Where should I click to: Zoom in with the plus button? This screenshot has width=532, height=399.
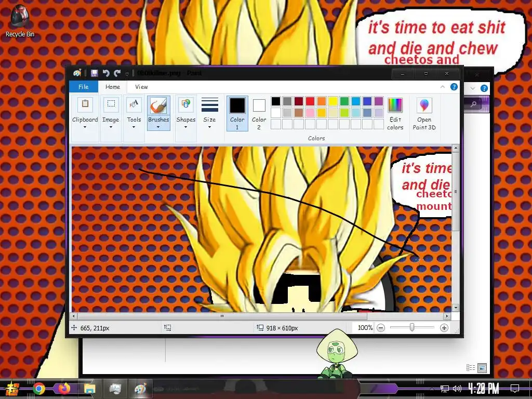pos(444,328)
